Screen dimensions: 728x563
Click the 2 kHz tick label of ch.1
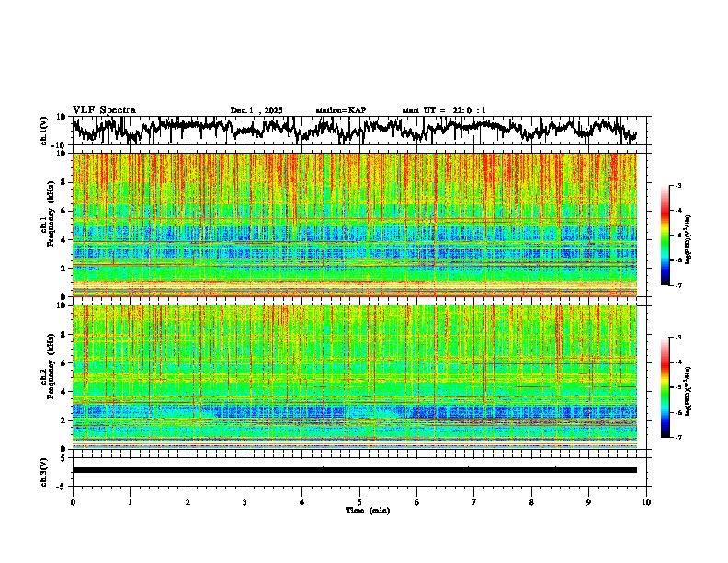[63, 268]
